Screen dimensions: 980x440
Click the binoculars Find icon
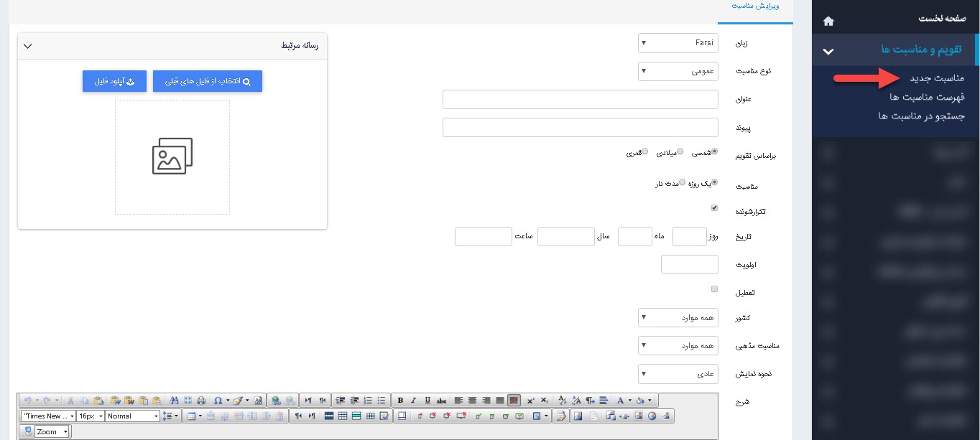point(175,401)
